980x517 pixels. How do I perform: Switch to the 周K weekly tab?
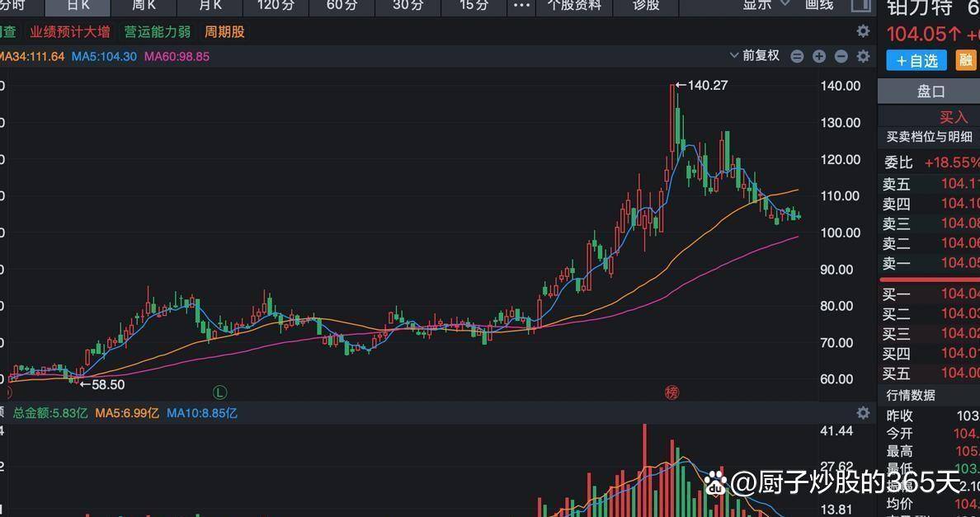pos(144,5)
